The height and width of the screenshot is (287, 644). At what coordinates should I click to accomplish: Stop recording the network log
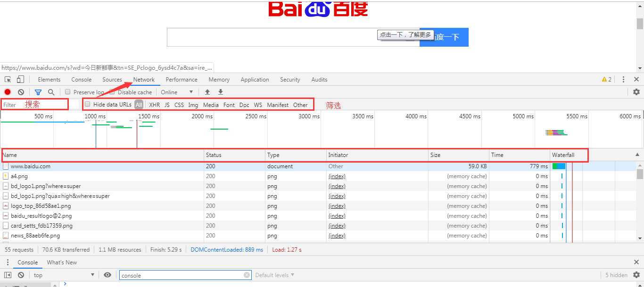point(8,92)
